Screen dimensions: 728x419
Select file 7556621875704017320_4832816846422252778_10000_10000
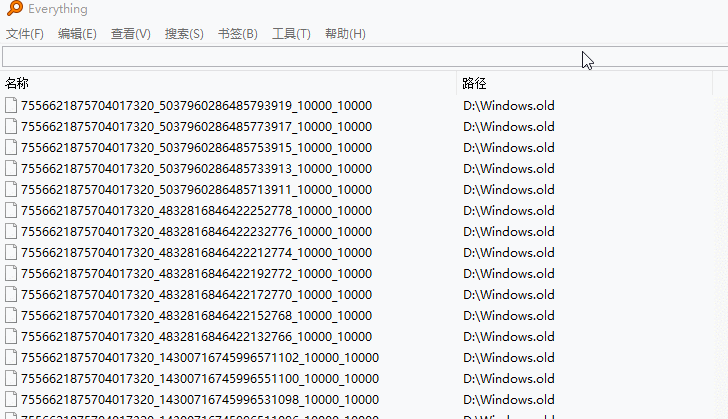coord(196,211)
